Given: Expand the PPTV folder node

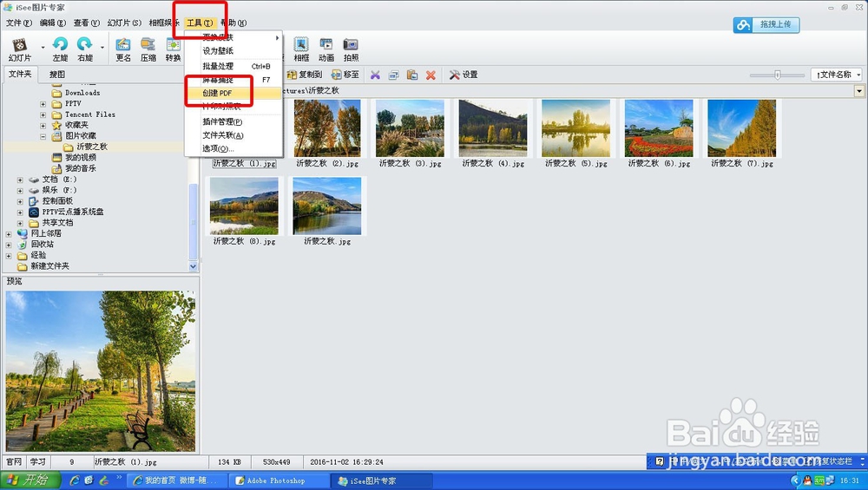Looking at the screenshot, I should pos(43,104).
